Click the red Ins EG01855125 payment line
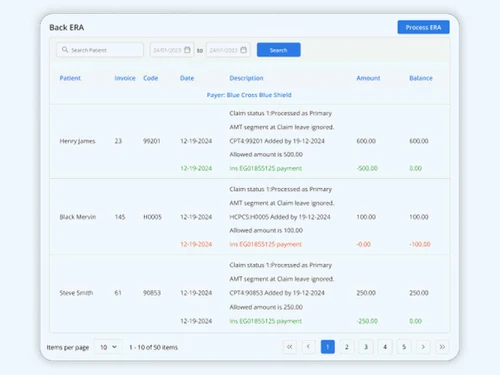 click(x=266, y=244)
